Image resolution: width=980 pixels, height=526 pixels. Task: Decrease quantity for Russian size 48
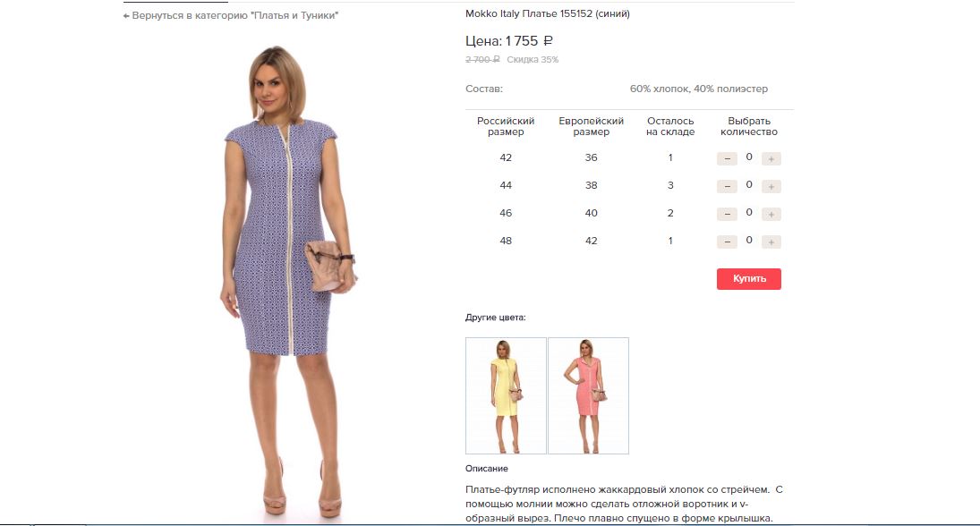click(727, 242)
